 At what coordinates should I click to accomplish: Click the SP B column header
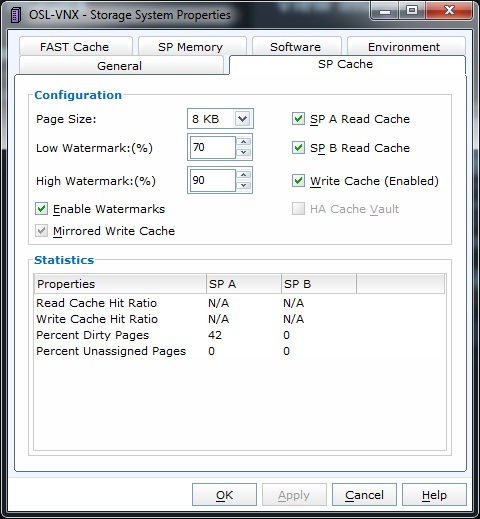click(x=319, y=284)
